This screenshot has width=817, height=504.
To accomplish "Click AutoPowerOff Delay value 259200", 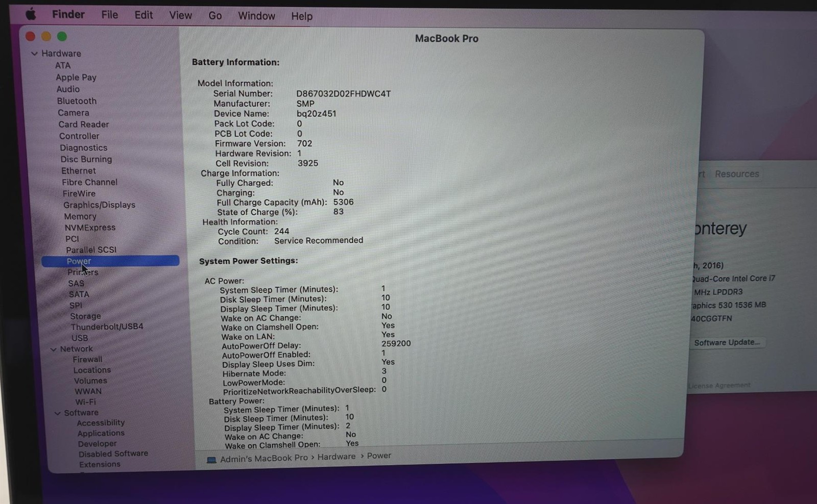I will point(396,343).
